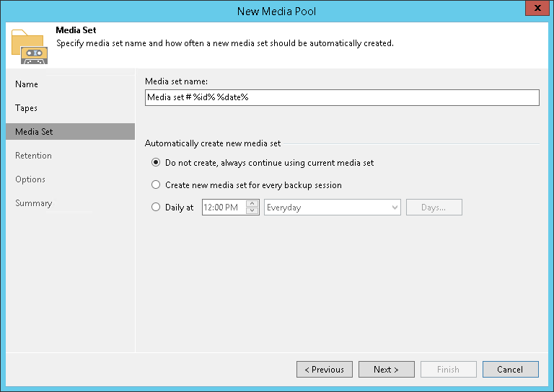Screen dimensions: 554x392
Task: Select 'Do not create' media set option
Action: coord(156,163)
